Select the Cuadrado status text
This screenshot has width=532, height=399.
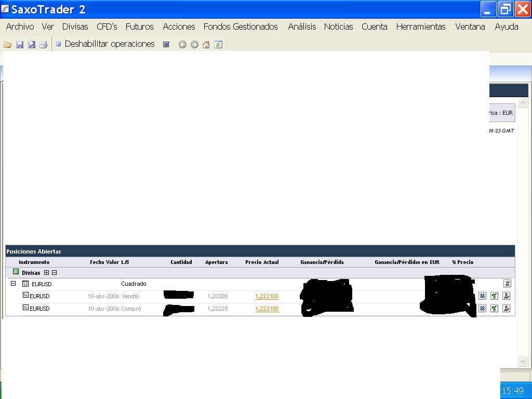134,284
